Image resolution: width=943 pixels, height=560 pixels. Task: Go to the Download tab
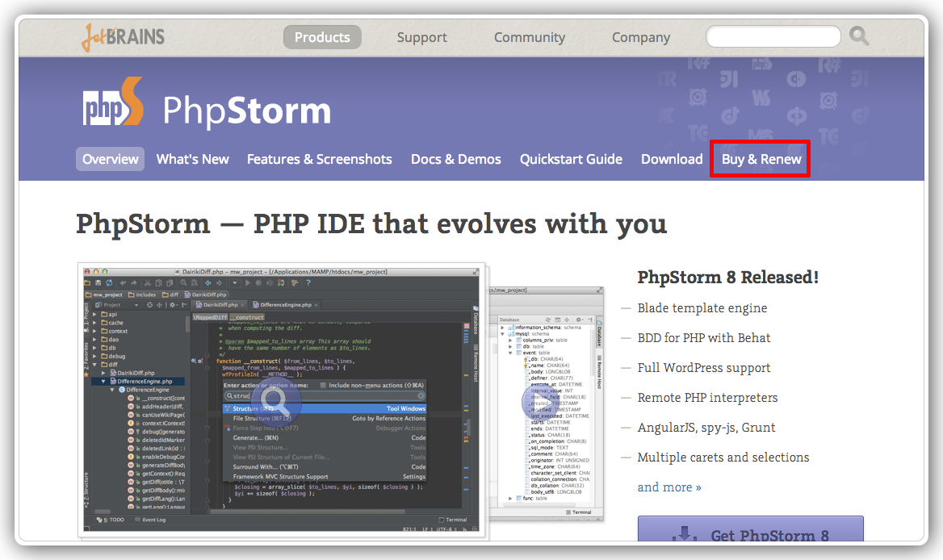coord(672,159)
